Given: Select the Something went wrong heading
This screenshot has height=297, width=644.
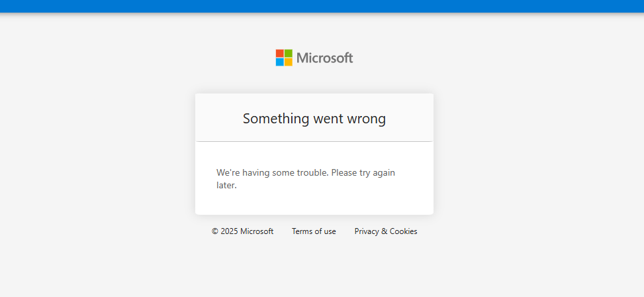Looking at the screenshot, I should tap(314, 119).
